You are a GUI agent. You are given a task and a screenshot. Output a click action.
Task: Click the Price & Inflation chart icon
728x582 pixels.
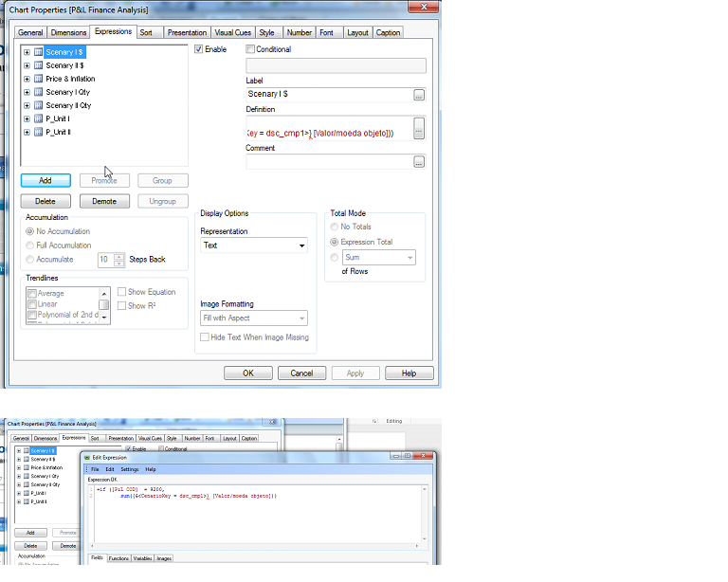tap(39, 79)
